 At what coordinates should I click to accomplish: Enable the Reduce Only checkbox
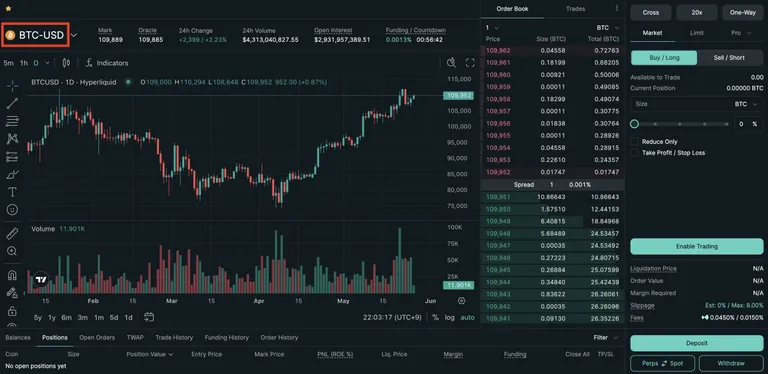point(634,141)
